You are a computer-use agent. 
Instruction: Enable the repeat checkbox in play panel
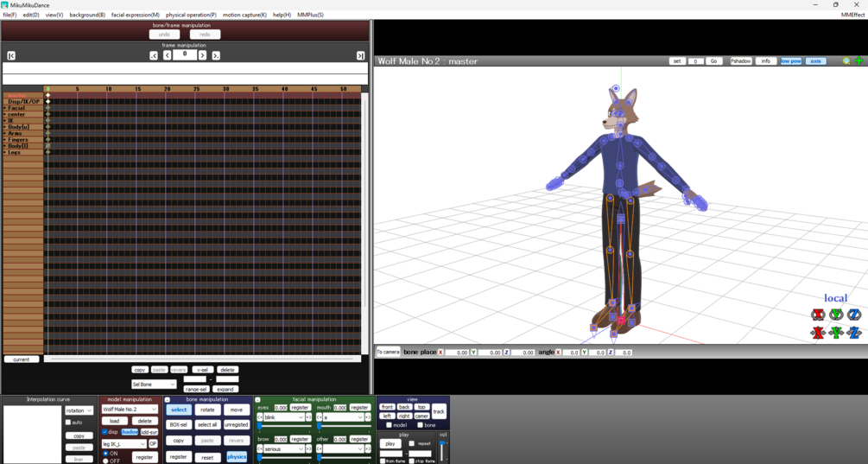(x=411, y=443)
